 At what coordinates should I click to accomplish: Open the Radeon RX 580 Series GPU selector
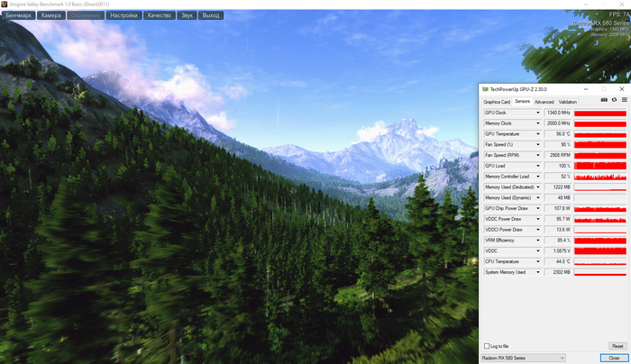coord(523,358)
